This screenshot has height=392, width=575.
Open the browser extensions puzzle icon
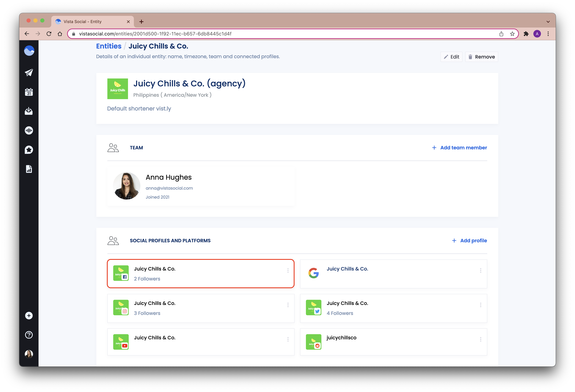[526, 34]
